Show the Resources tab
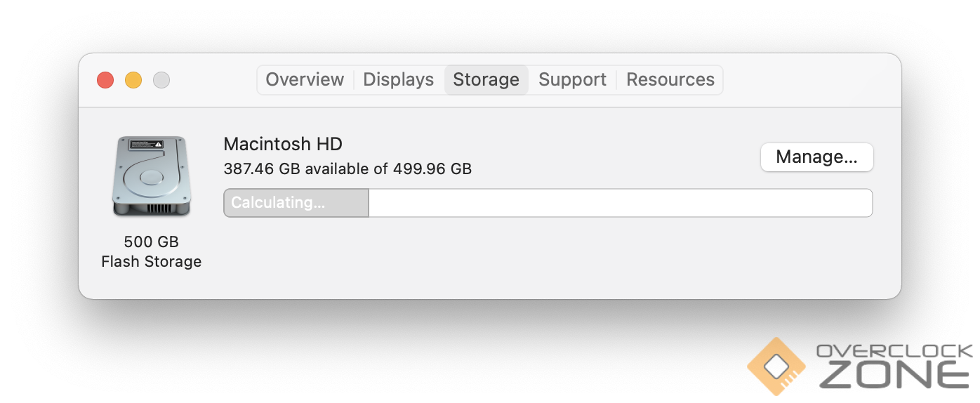Image resolution: width=980 pixels, height=403 pixels. point(670,80)
